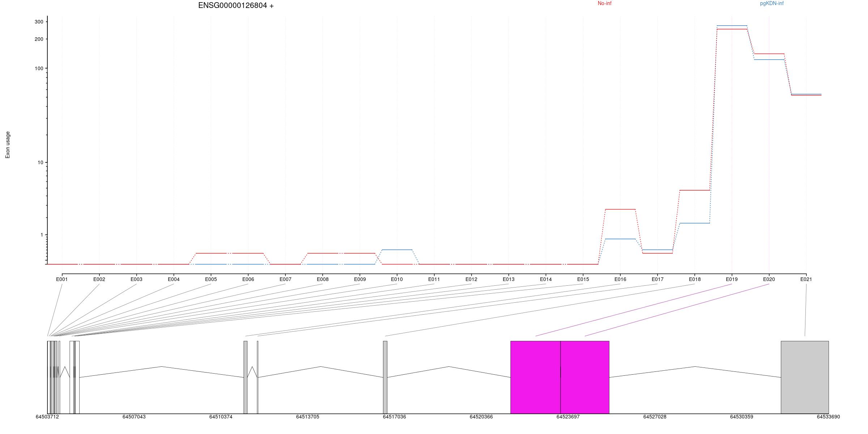Click exon label E009
This screenshot has width=868, height=434.
point(360,279)
